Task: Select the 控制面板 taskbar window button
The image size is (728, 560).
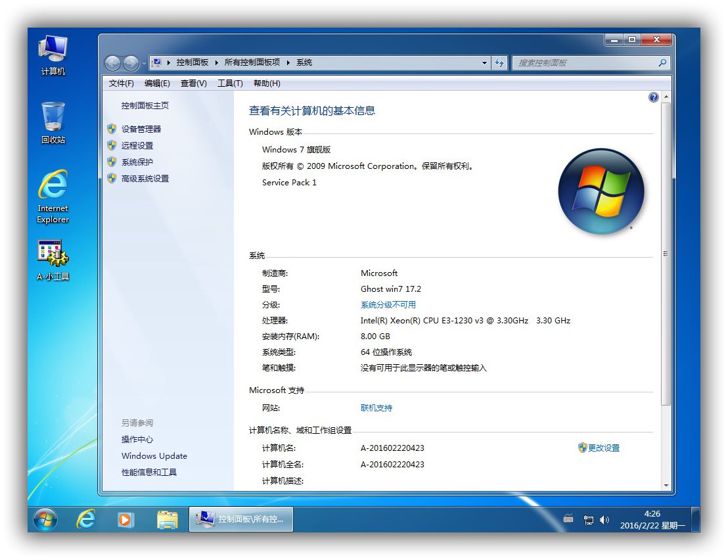Action: click(x=241, y=519)
